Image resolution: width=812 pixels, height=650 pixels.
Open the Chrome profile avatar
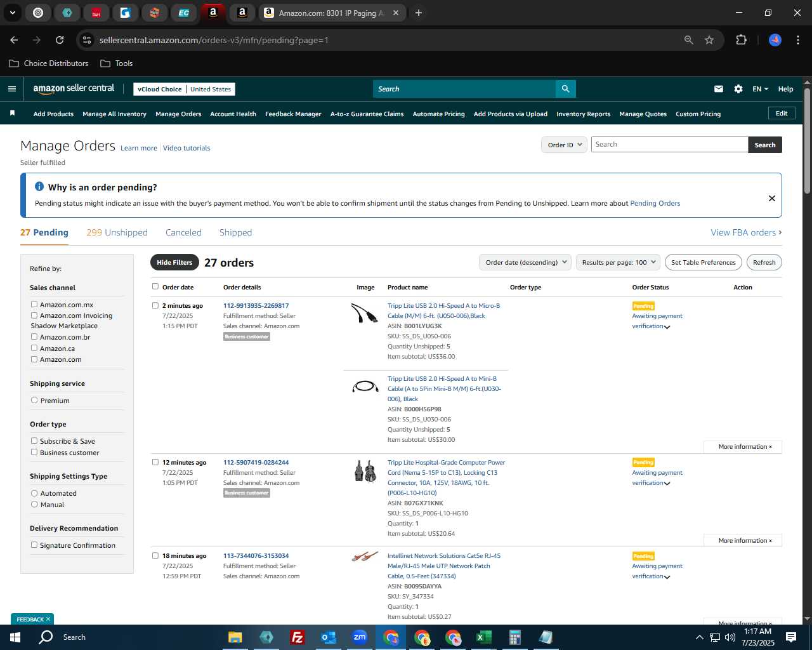coord(775,40)
